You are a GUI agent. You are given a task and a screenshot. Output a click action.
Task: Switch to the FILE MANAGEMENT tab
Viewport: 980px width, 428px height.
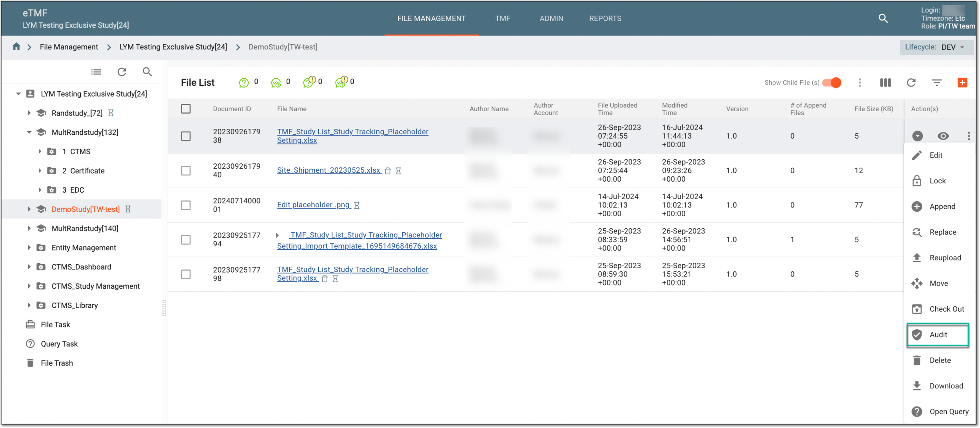tap(431, 18)
